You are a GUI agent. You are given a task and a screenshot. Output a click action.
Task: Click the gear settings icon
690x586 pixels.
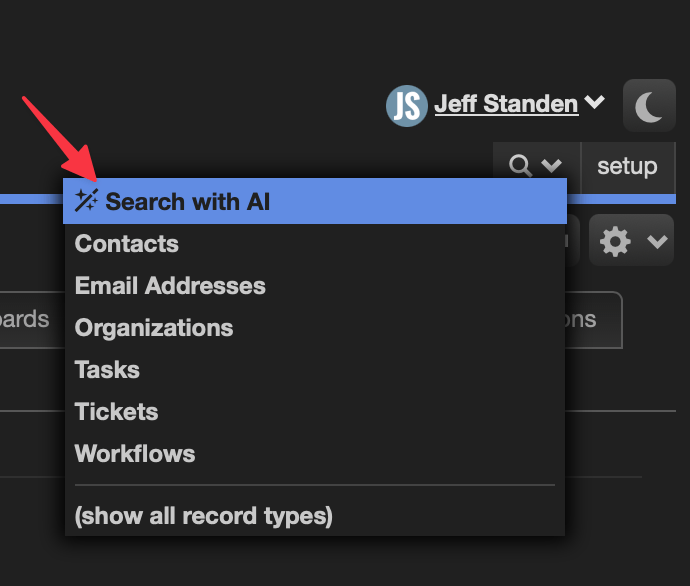[615, 241]
